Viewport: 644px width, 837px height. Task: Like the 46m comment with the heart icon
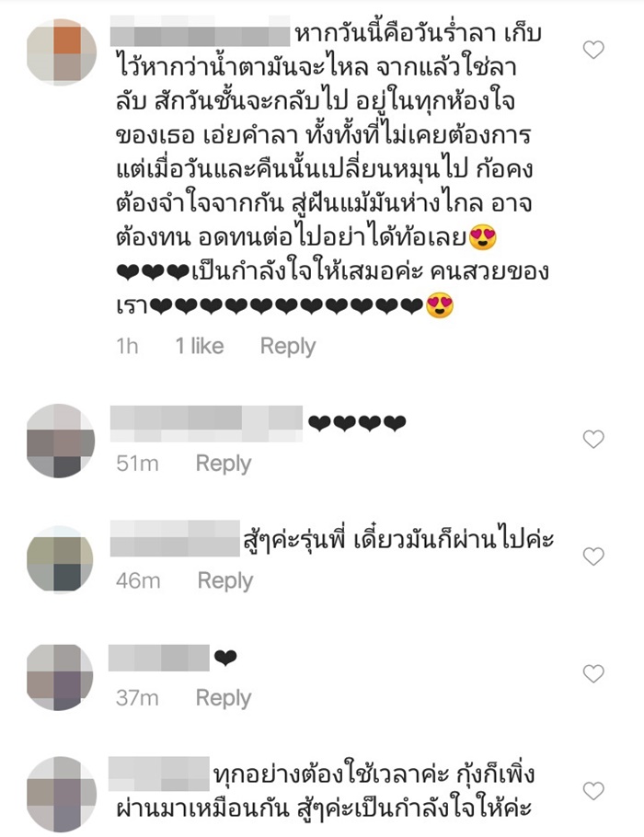pos(593,556)
